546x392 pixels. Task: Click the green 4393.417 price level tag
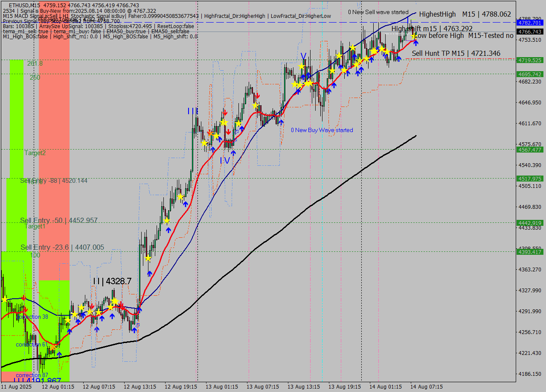[529, 252]
